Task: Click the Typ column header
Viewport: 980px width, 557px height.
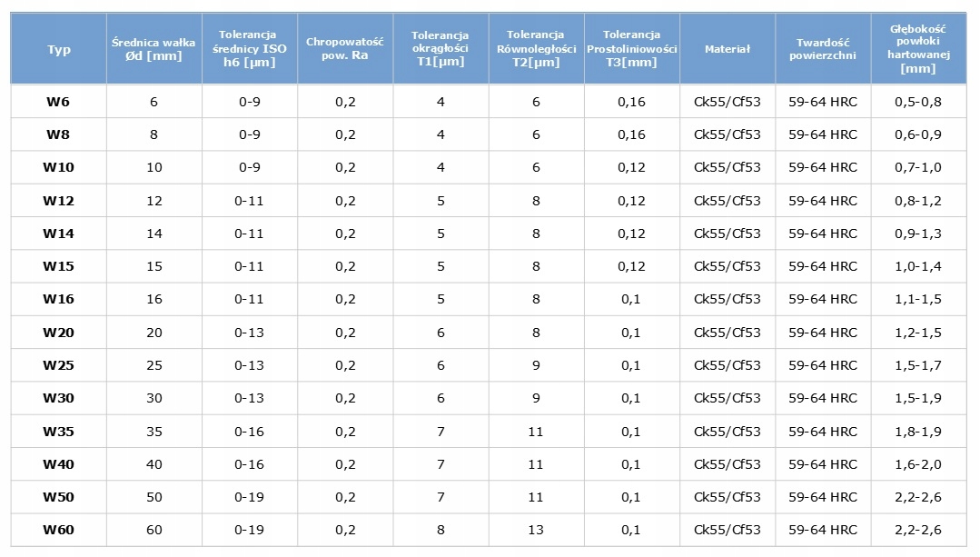Action: [x=58, y=49]
